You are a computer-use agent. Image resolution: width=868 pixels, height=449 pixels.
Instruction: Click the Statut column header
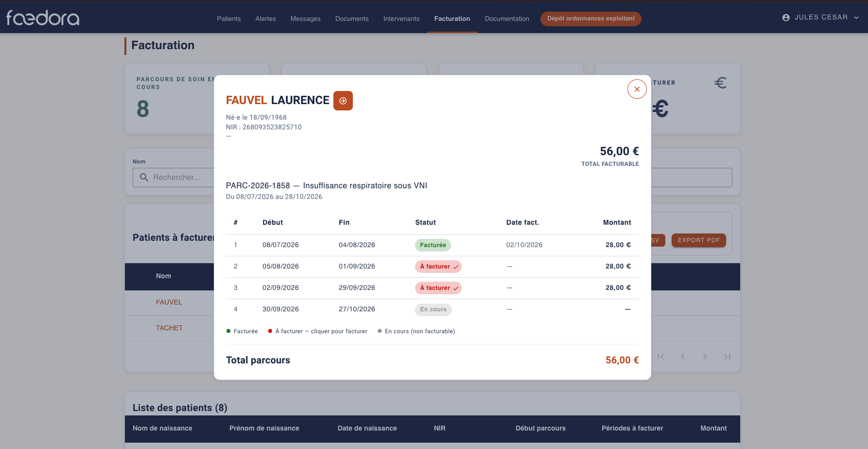click(x=425, y=222)
